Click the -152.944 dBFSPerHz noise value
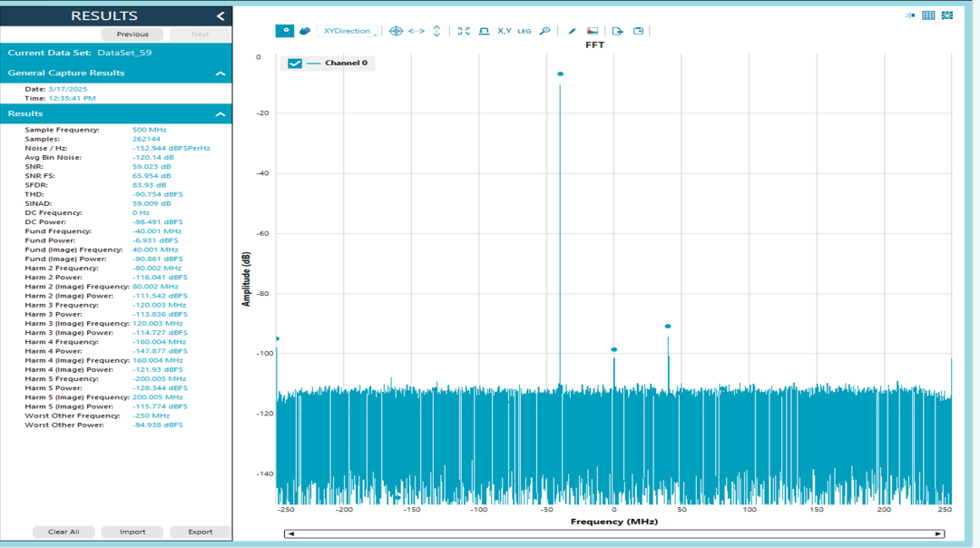The image size is (980, 548). (x=171, y=148)
